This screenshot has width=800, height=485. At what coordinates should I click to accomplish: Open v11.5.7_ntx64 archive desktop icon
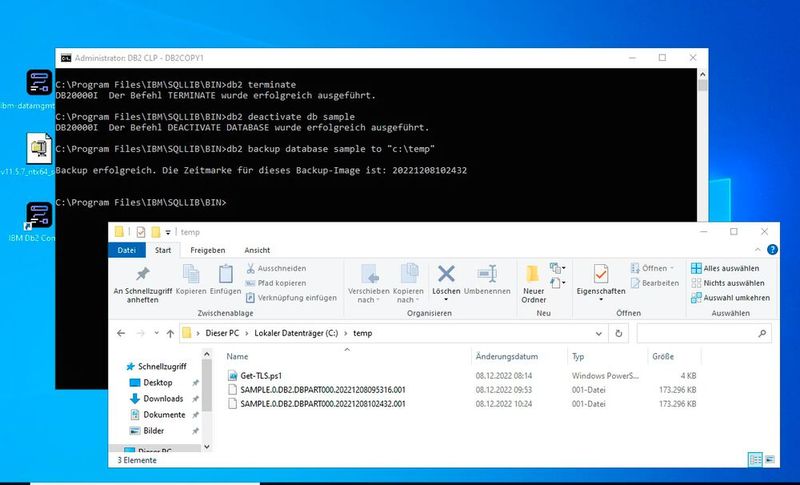tap(39, 148)
